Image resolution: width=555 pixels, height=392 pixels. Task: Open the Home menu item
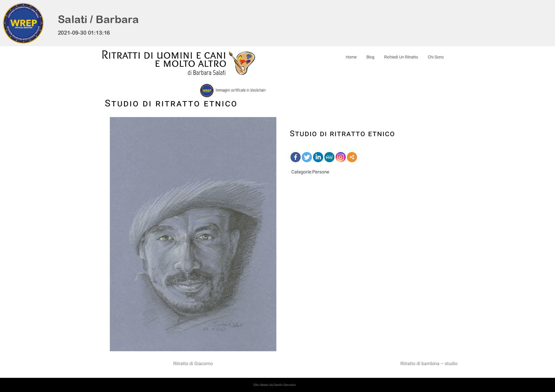351,57
